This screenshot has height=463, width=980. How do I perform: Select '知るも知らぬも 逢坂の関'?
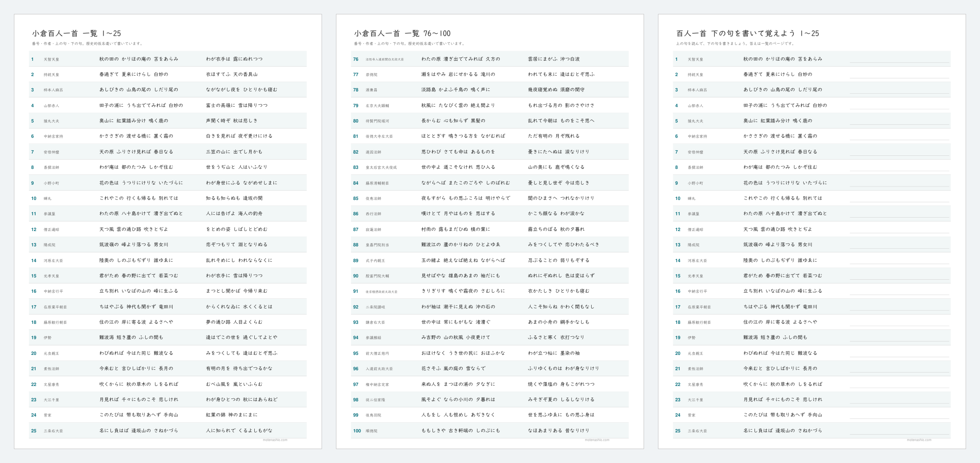tap(234, 198)
